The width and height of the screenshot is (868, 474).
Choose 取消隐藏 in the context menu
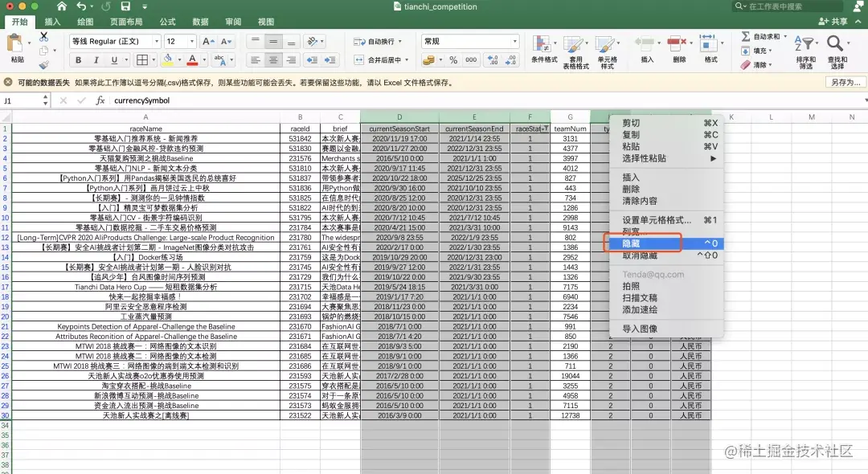point(666,255)
